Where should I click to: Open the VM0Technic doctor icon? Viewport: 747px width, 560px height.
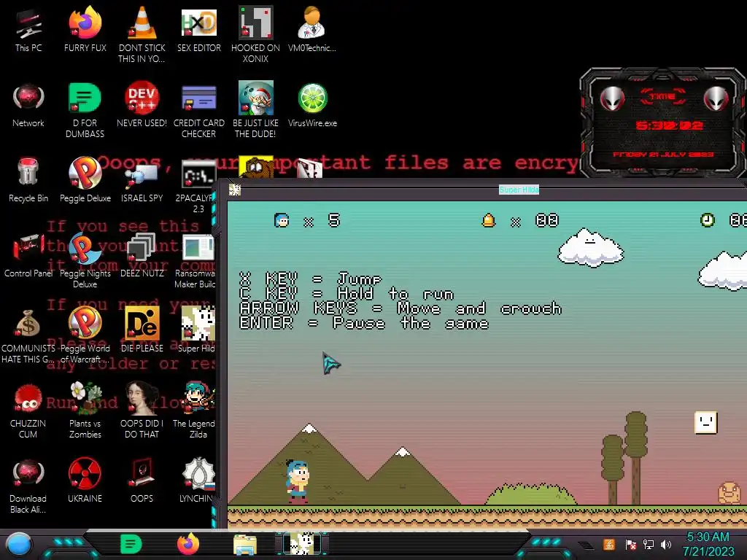tap(312, 29)
